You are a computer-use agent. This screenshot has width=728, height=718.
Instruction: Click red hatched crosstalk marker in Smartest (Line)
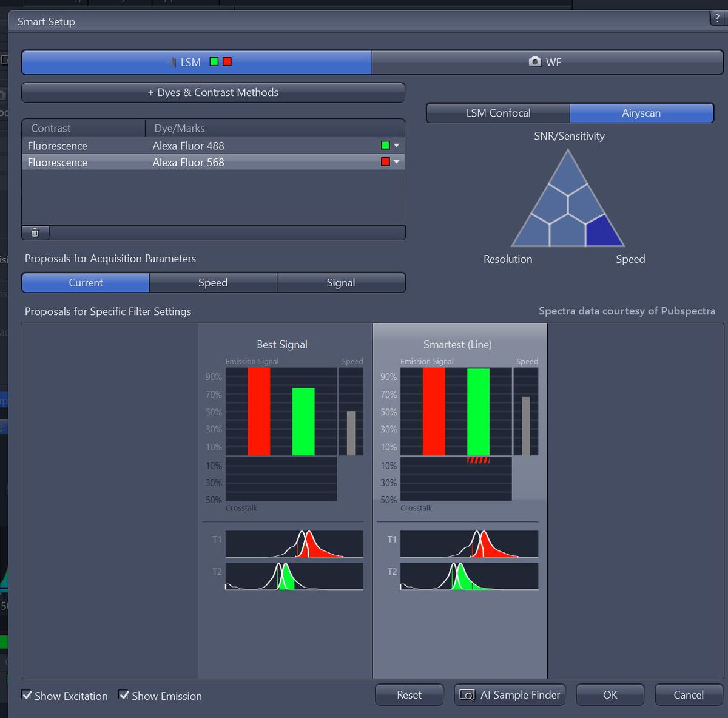(478, 460)
